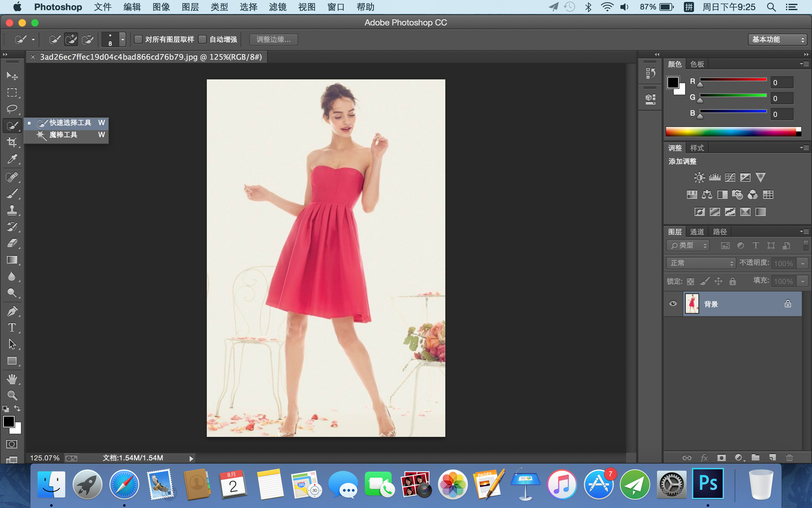The height and width of the screenshot is (508, 812).
Task: Toggle subtract from selection mode
Action: (88, 39)
